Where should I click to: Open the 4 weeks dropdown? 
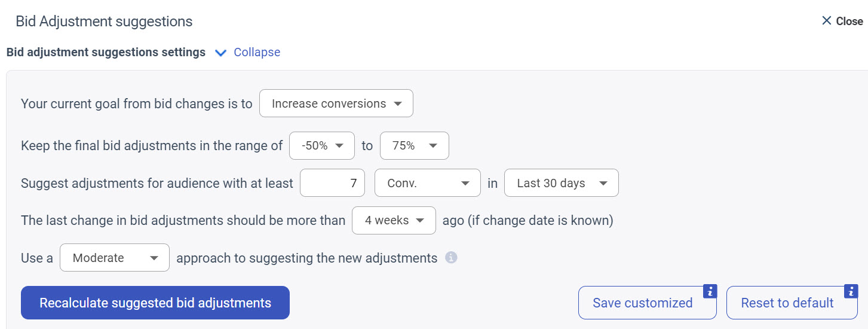(x=394, y=220)
